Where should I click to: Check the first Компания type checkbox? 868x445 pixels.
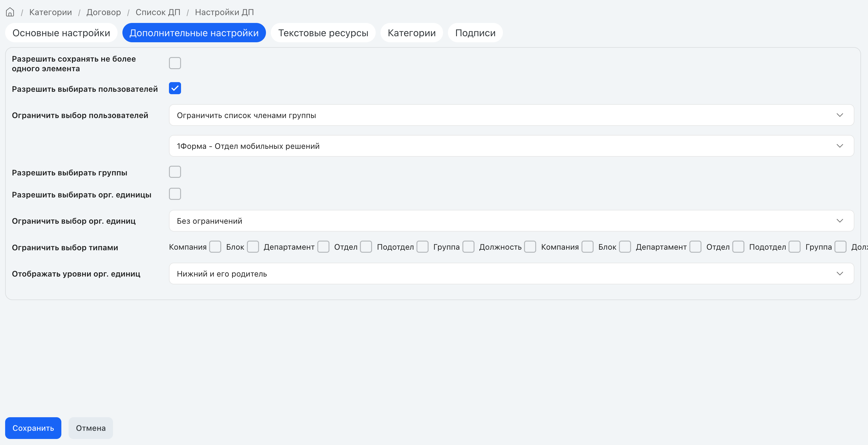tap(215, 247)
